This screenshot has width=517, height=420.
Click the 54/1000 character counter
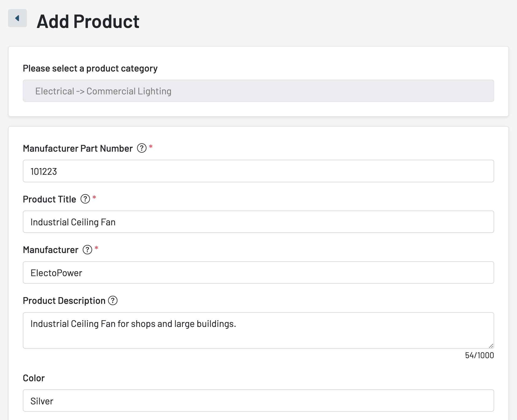[479, 355]
